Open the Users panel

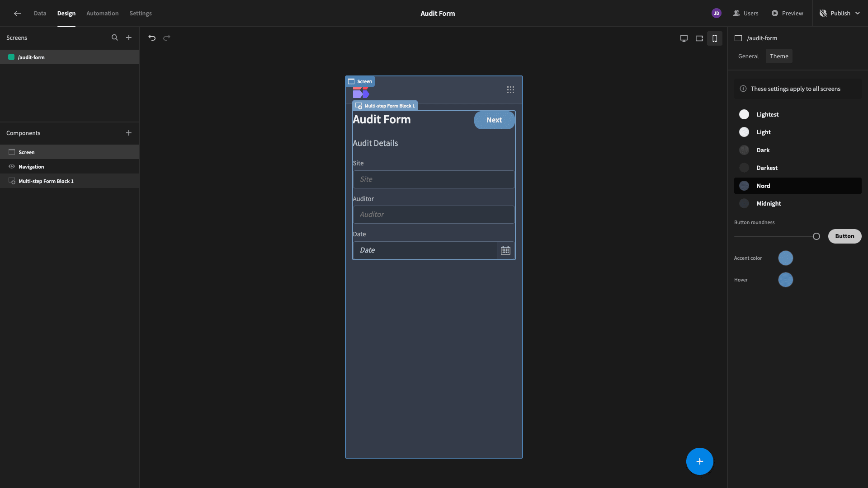click(x=745, y=14)
